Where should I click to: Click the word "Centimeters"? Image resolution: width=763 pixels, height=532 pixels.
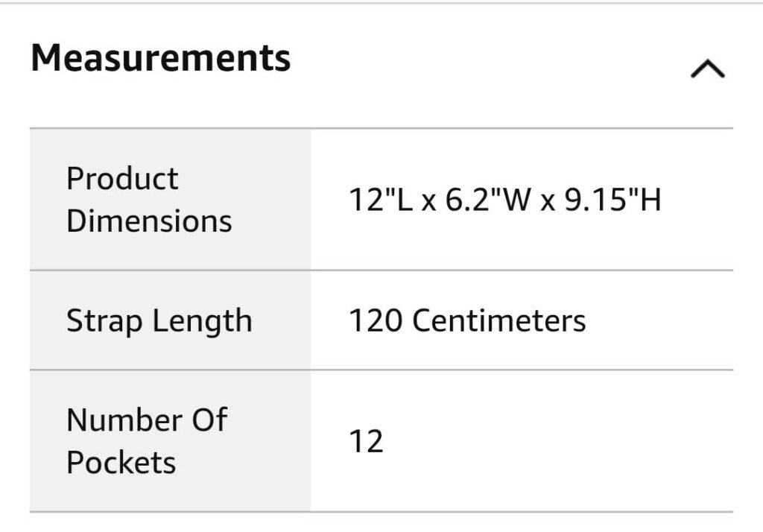point(498,321)
